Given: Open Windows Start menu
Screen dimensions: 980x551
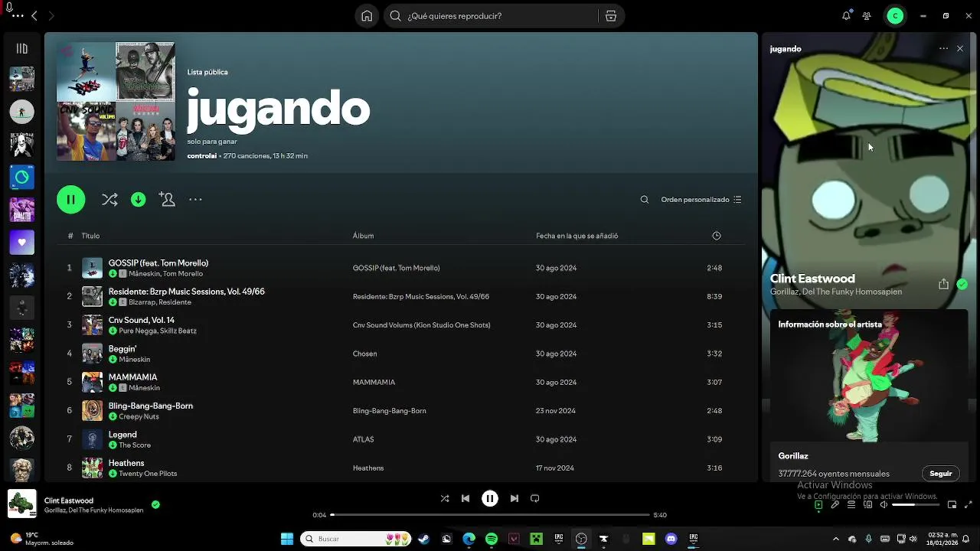Looking at the screenshot, I should click(x=287, y=539).
